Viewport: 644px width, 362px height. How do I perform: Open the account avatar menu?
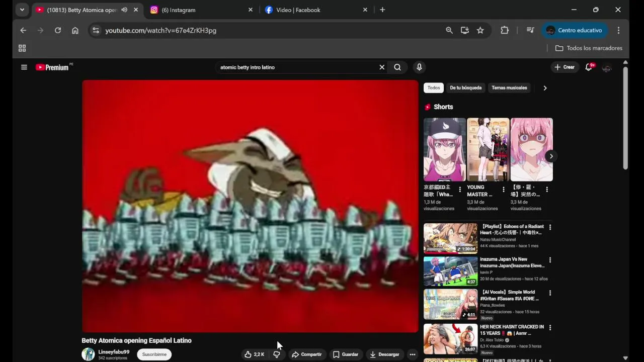[x=607, y=67]
